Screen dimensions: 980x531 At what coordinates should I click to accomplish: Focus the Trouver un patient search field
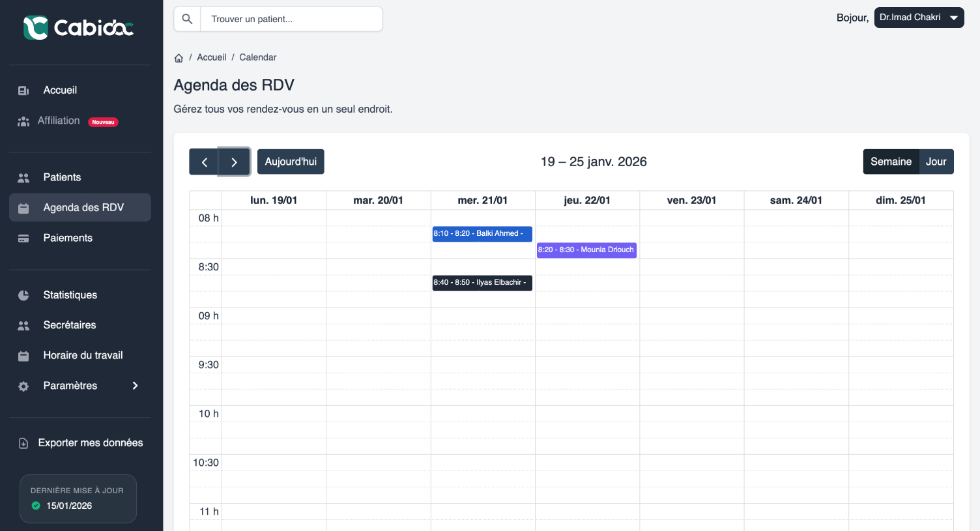291,19
